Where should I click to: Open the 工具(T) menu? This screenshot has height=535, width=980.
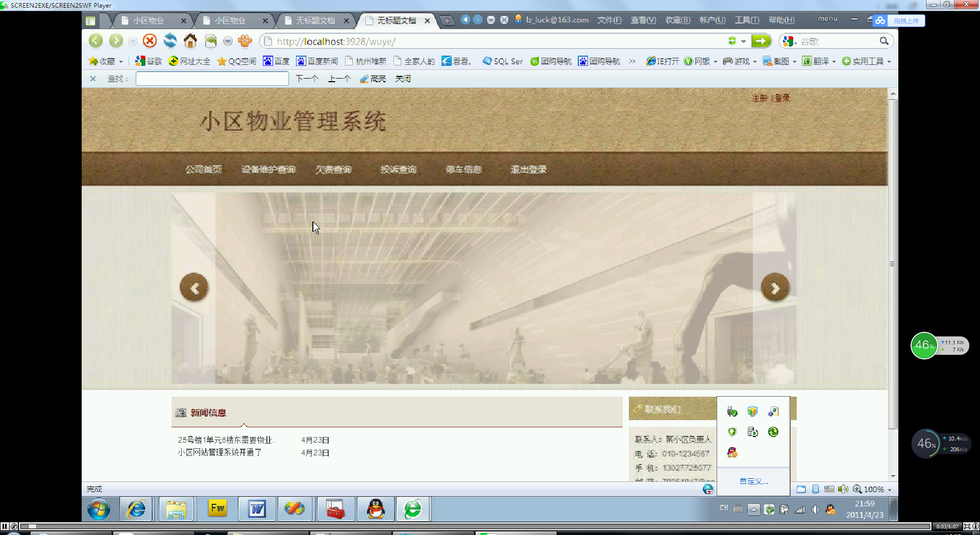[x=747, y=20]
